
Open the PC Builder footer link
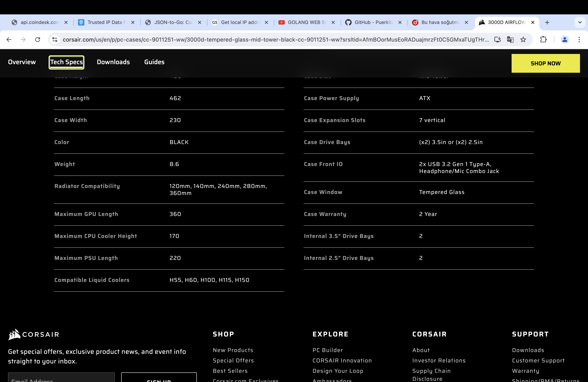328,350
